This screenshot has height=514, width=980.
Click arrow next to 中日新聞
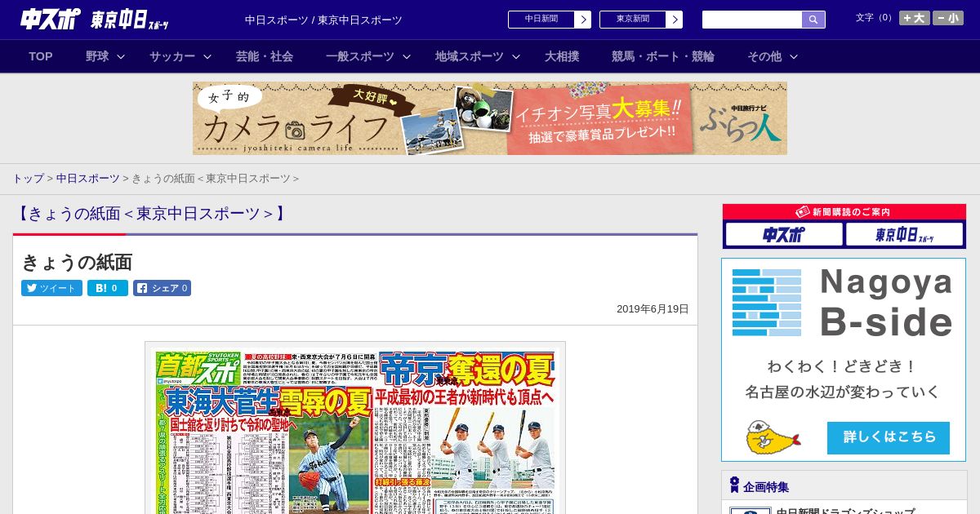583,20
